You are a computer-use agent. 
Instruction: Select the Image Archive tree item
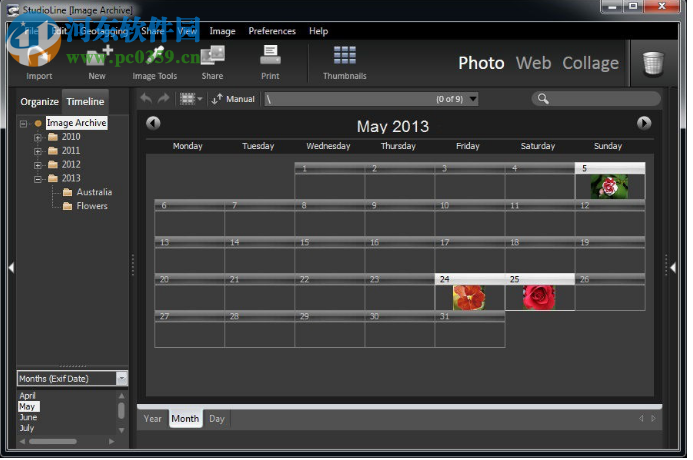point(76,123)
